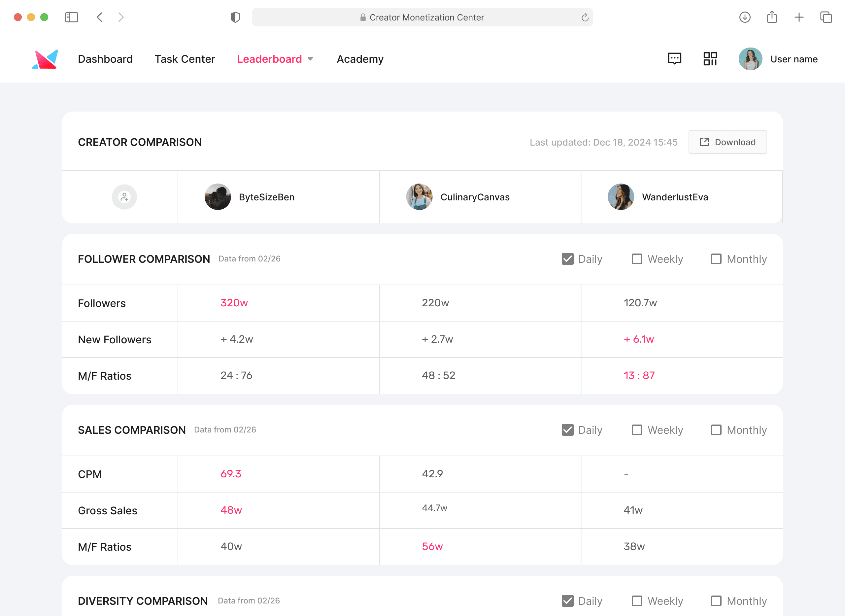Click the + 6.1w new followers value

(x=639, y=339)
